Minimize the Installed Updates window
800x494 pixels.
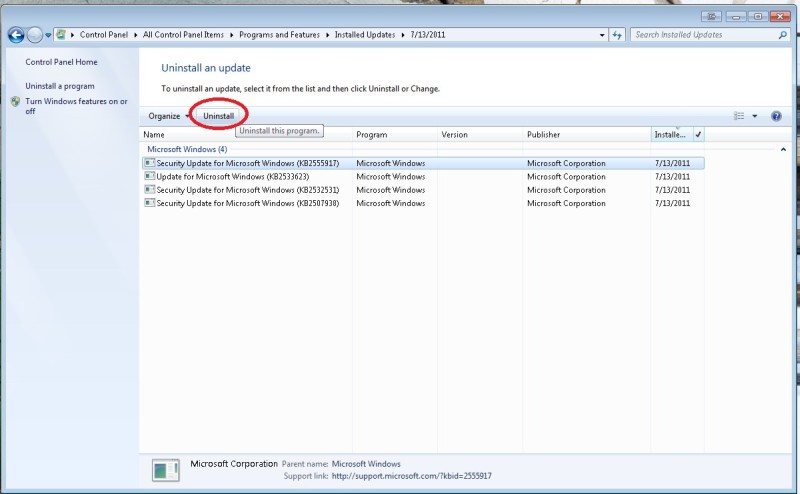click(736, 16)
